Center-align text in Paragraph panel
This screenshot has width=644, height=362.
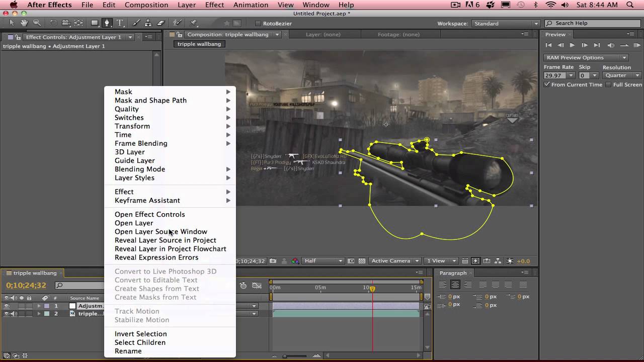pos(455,285)
